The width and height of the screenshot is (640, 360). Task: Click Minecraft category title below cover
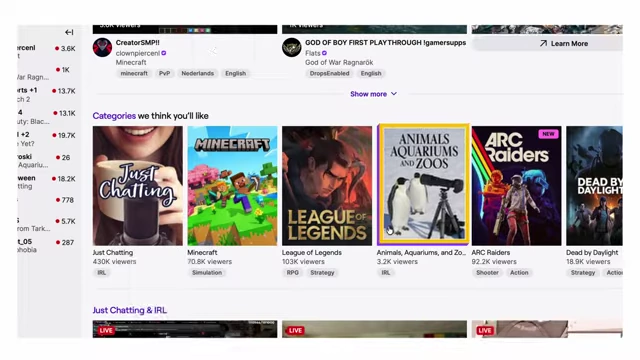(202, 253)
